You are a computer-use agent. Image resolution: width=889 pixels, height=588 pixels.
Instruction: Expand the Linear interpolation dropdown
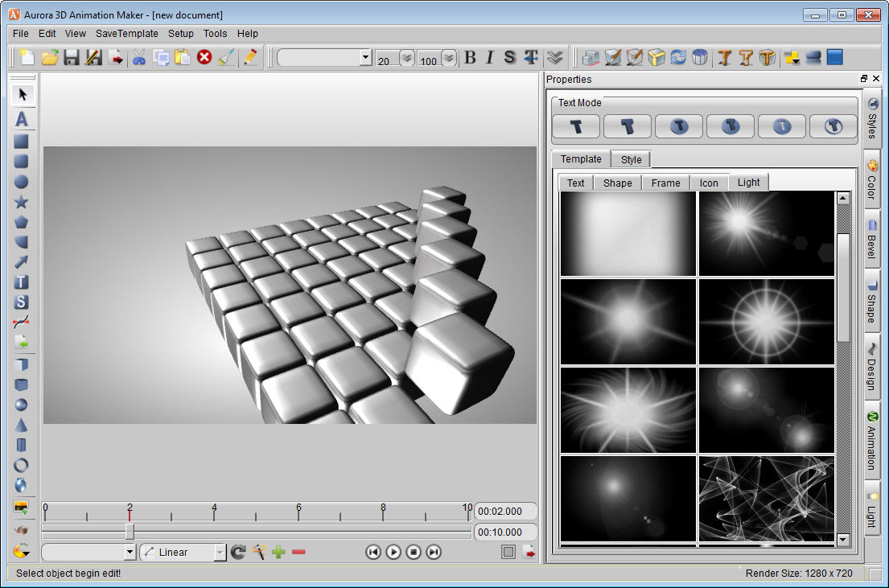220,553
